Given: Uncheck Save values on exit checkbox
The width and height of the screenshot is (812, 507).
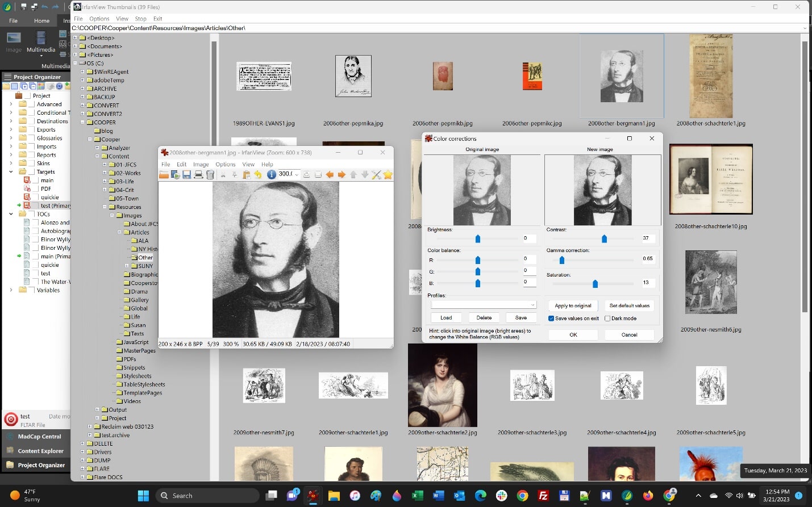Looking at the screenshot, I should [x=551, y=319].
